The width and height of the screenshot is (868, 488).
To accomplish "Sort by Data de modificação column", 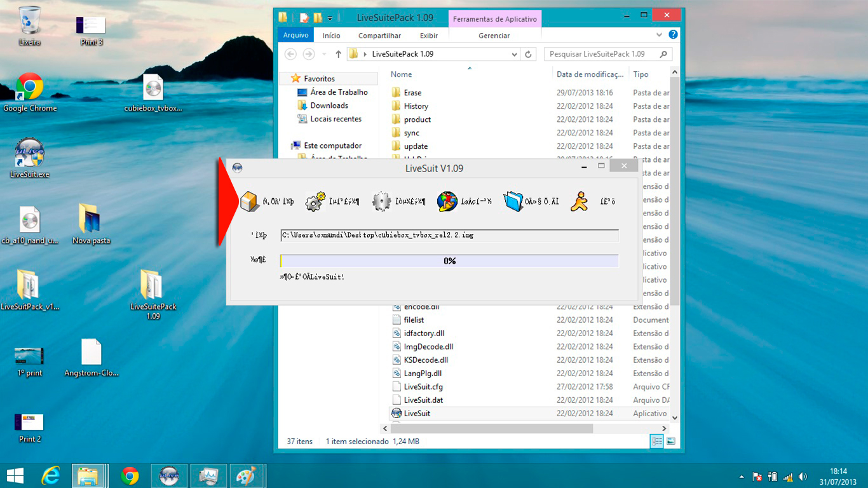I will pos(590,74).
